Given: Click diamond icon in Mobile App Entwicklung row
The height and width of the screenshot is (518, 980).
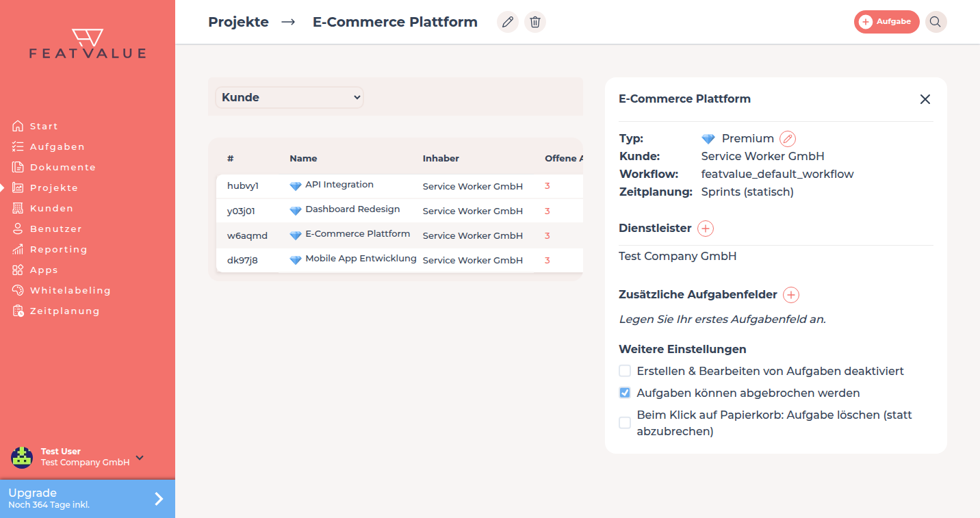Looking at the screenshot, I should [296, 259].
